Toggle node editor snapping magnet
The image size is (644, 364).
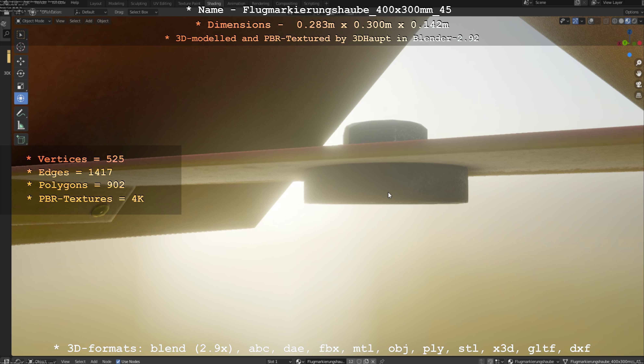tap(490, 361)
